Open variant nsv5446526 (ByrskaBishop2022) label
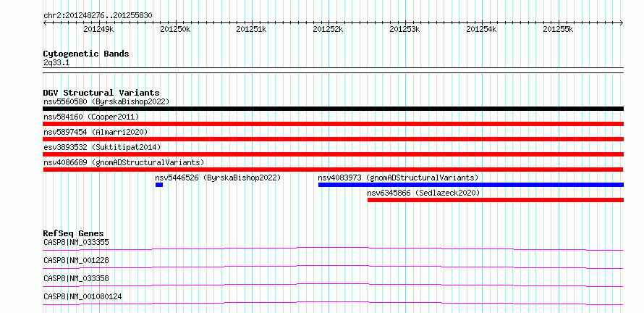Screen dimensions: 644x313 click(218, 178)
